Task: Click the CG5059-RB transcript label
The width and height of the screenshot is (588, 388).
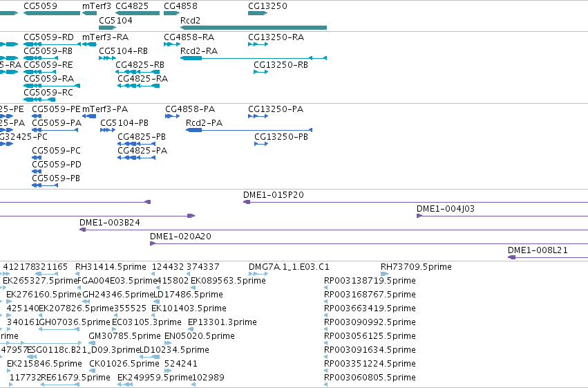Action: coord(48,51)
